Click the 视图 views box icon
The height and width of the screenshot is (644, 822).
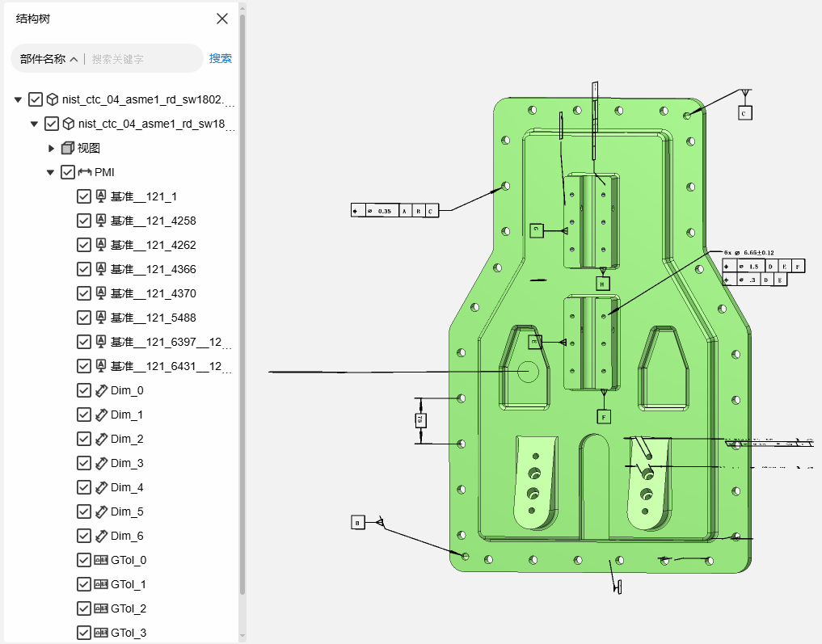tap(68, 149)
